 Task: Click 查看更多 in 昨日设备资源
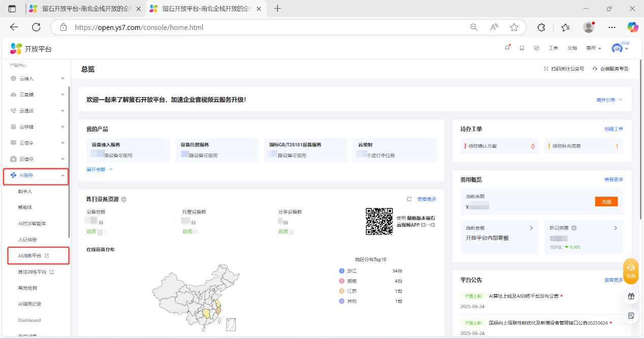point(427,199)
